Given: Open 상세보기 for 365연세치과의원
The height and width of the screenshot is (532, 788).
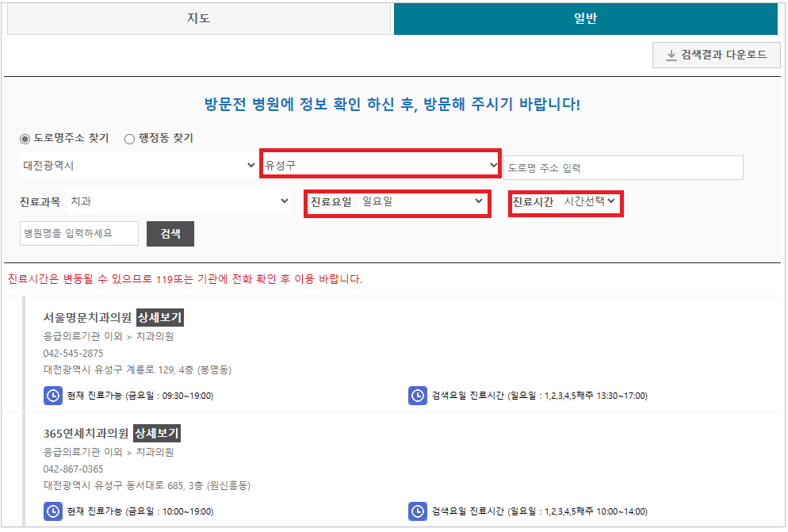Looking at the screenshot, I should click(x=157, y=434).
